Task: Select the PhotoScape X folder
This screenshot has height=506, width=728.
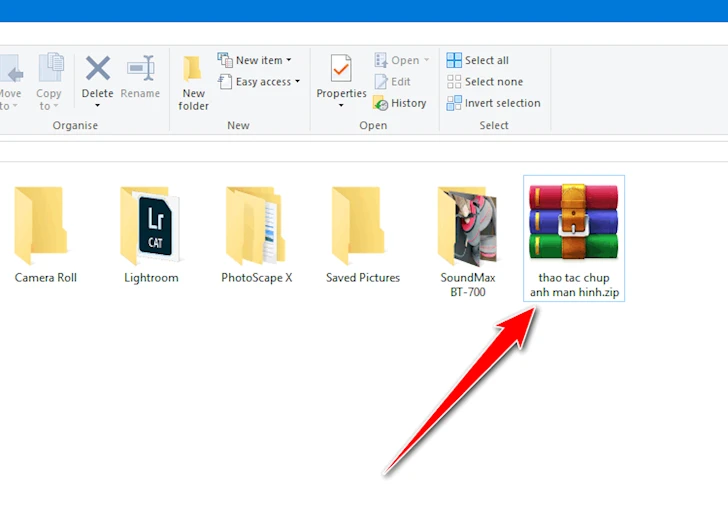Action: point(256,235)
